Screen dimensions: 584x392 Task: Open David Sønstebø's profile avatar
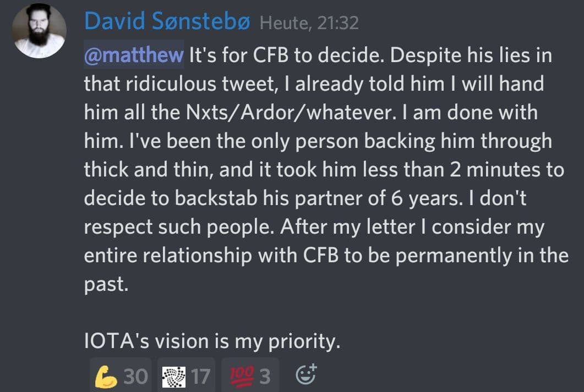tap(40, 31)
